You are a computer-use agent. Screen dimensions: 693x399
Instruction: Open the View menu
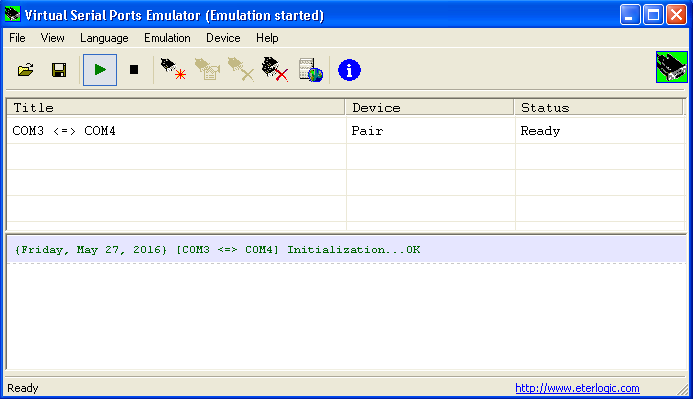53,38
